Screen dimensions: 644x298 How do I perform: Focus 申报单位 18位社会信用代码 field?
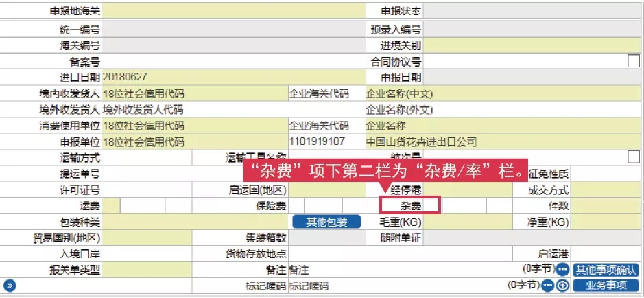point(195,141)
